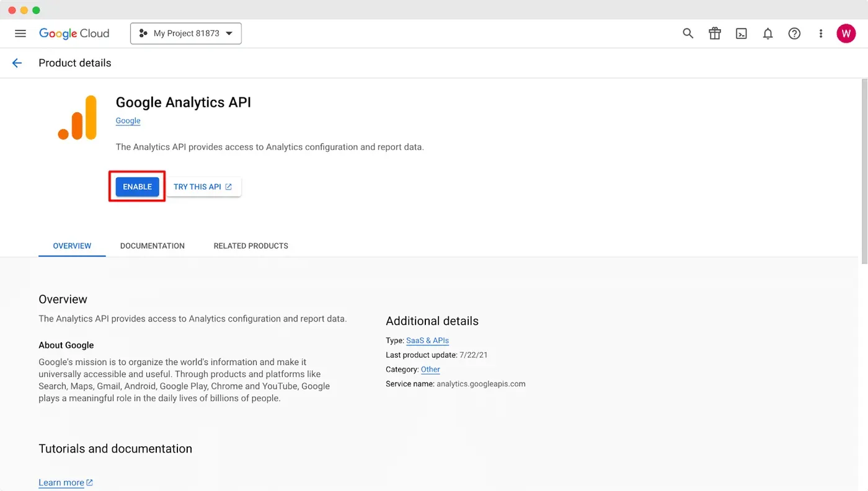
Task: Switch to the DOCUMENTATION tab
Action: pyautogui.click(x=153, y=246)
